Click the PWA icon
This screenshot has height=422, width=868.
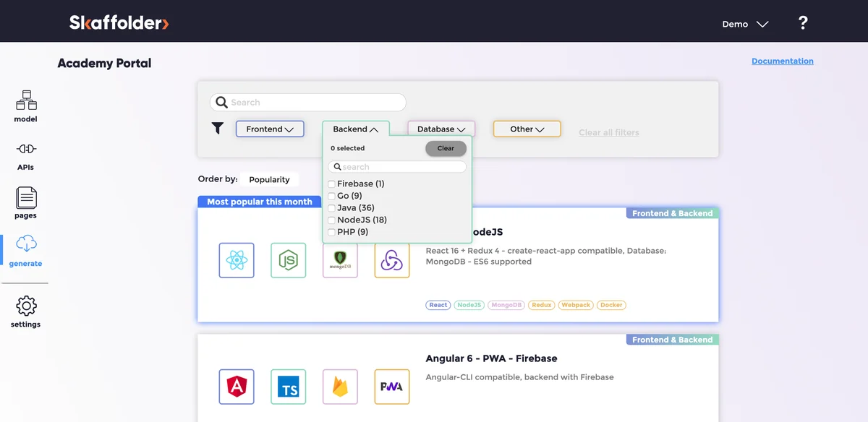tap(392, 387)
